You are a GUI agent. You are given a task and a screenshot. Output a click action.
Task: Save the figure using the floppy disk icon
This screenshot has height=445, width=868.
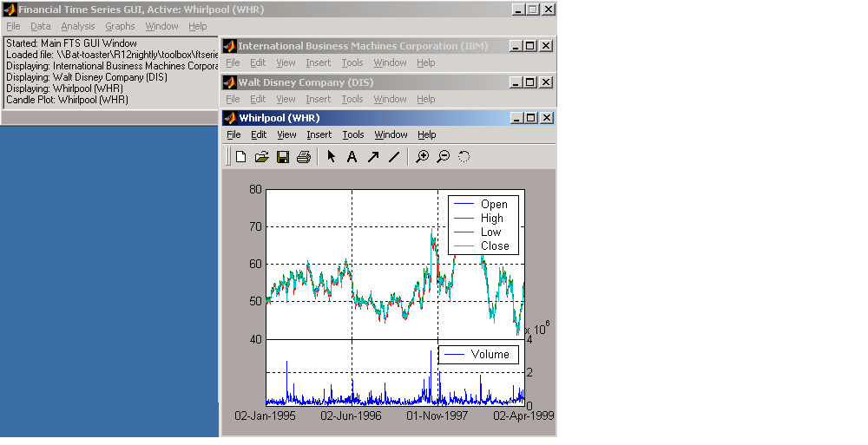click(x=282, y=157)
